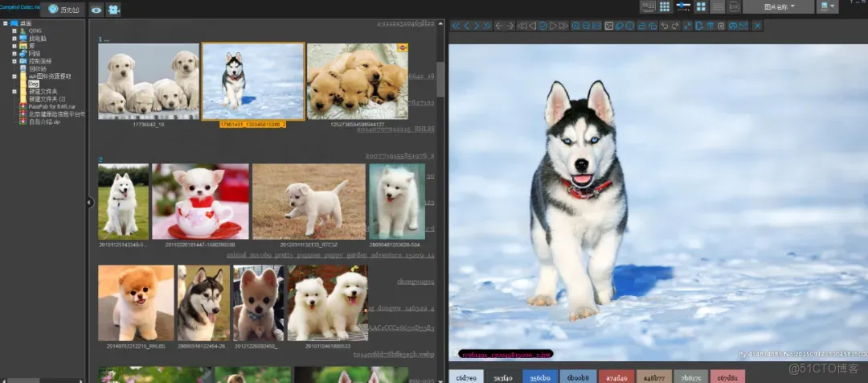Click the fit-to-window icon

596,26
